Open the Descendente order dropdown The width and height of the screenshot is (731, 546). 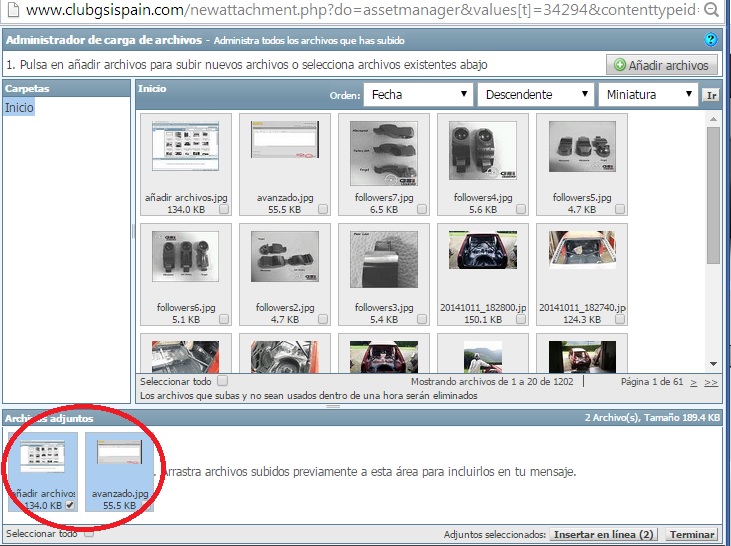(534, 95)
